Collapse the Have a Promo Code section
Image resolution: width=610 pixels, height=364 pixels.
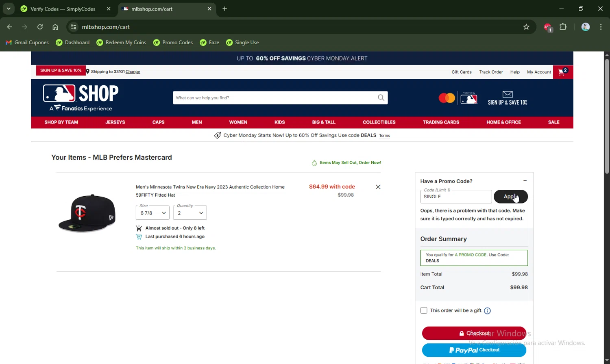click(x=525, y=181)
